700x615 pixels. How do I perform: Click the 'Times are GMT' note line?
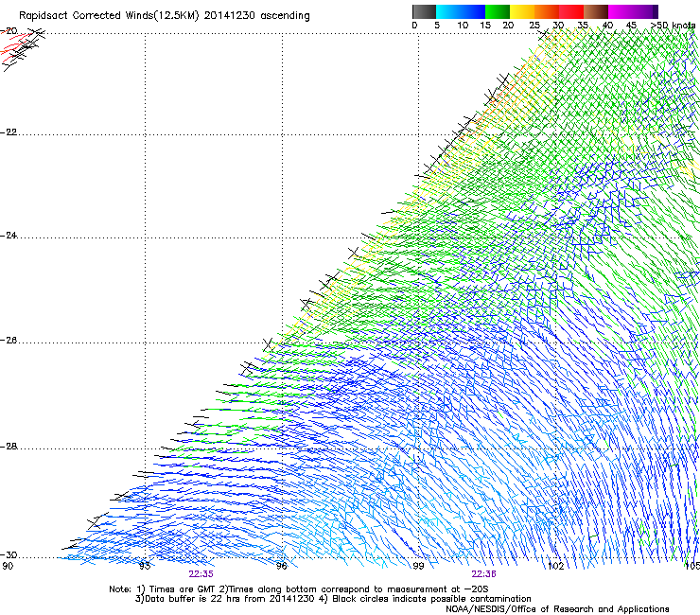coord(299,589)
